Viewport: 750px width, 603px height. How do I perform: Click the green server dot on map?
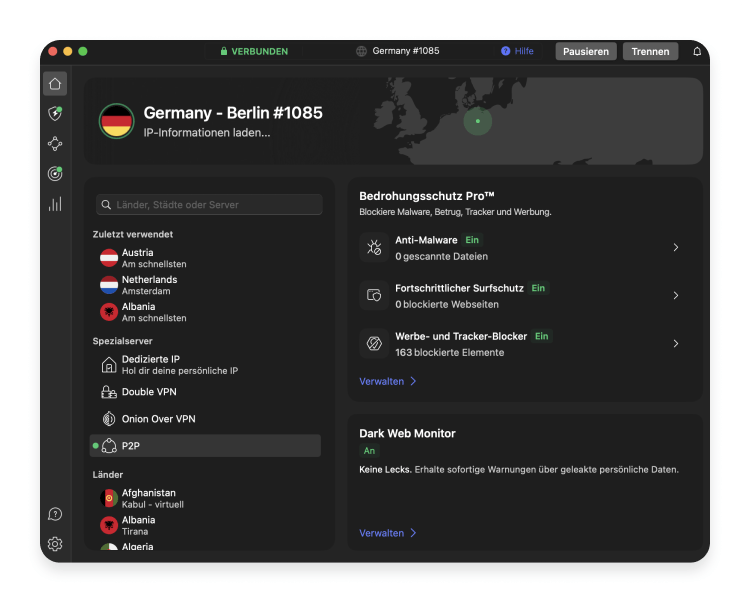coord(478,121)
